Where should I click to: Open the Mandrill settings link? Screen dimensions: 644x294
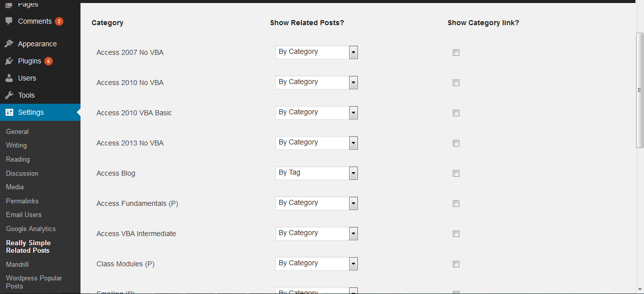pos(17,264)
